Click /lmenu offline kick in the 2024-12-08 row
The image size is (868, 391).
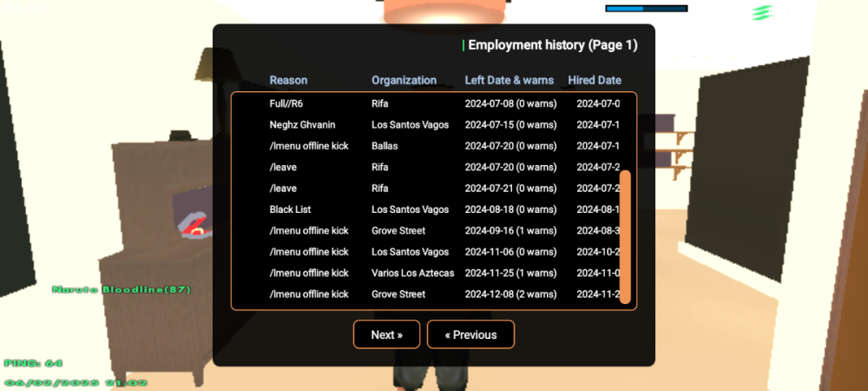tap(309, 294)
